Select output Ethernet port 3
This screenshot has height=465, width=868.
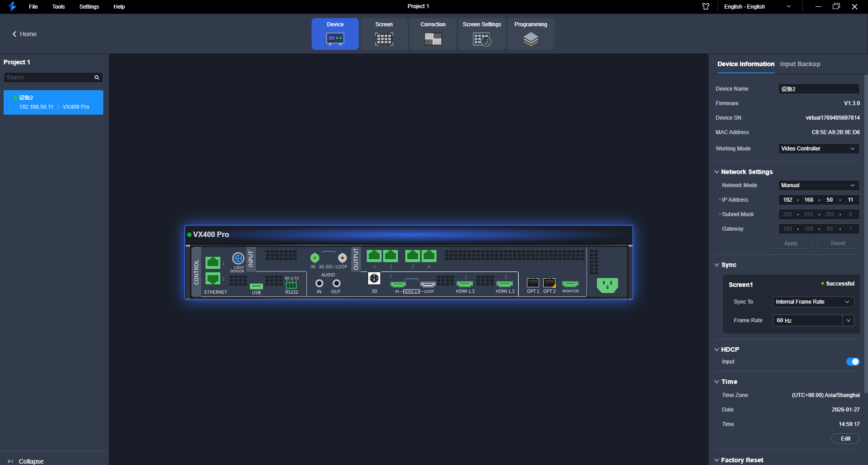coord(412,256)
